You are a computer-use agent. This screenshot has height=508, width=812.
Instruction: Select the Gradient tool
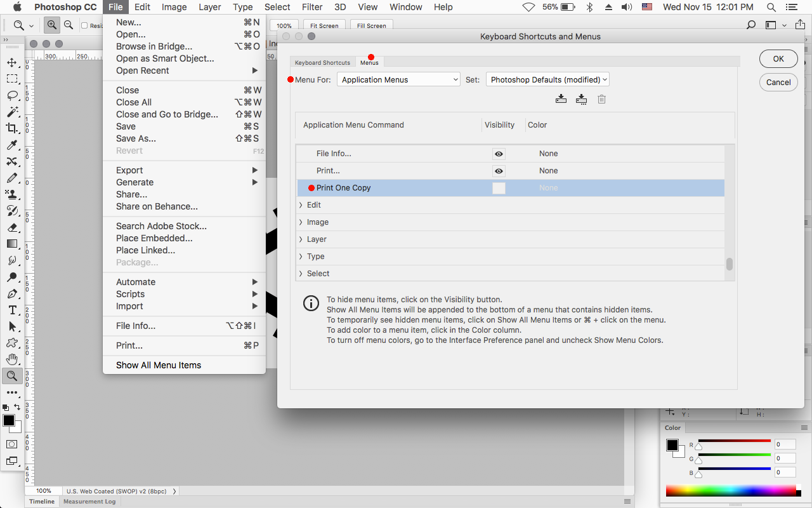click(11, 244)
